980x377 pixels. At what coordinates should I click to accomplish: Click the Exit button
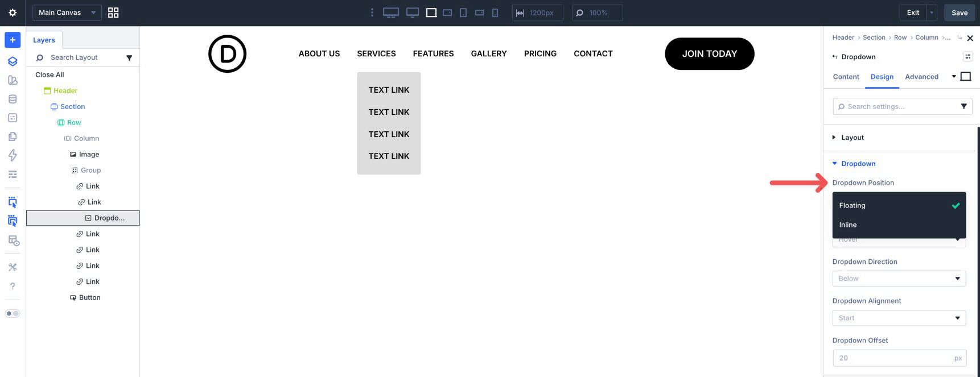point(913,13)
